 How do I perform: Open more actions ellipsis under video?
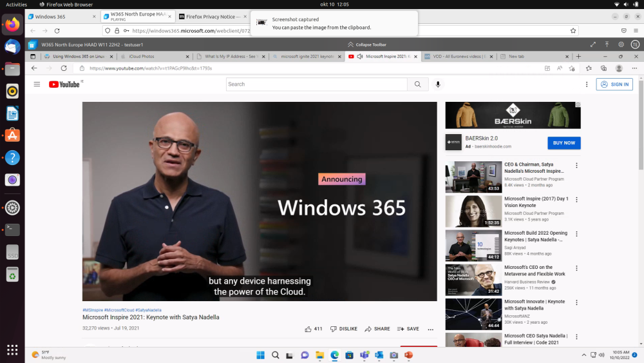[430, 329]
